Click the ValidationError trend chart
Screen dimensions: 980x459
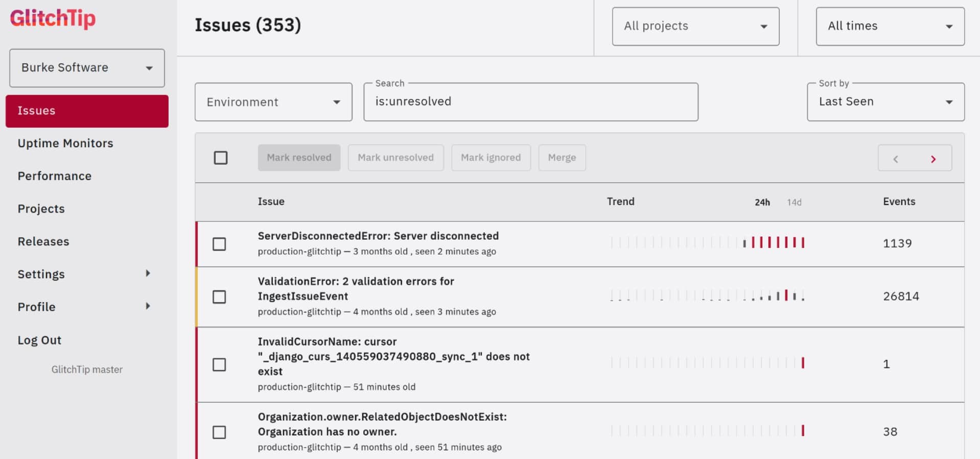707,295
